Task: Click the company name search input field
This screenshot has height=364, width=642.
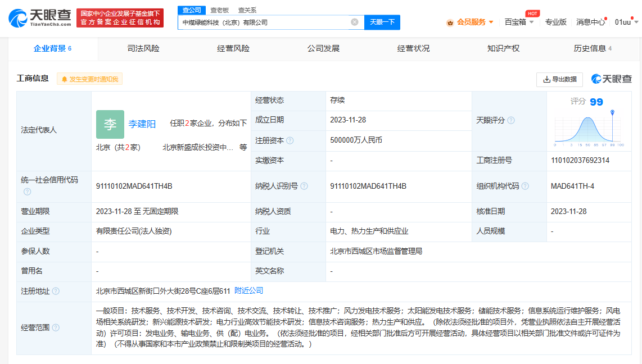Action: click(x=264, y=22)
